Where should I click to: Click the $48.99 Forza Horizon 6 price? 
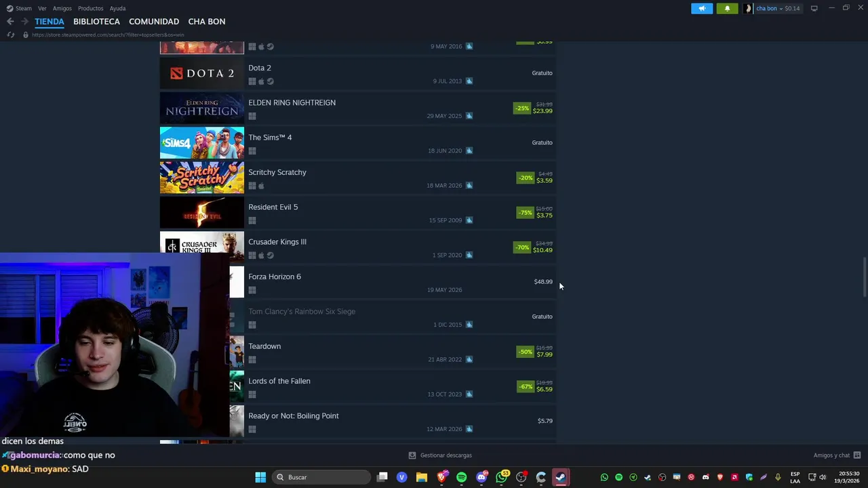(x=543, y=282)
